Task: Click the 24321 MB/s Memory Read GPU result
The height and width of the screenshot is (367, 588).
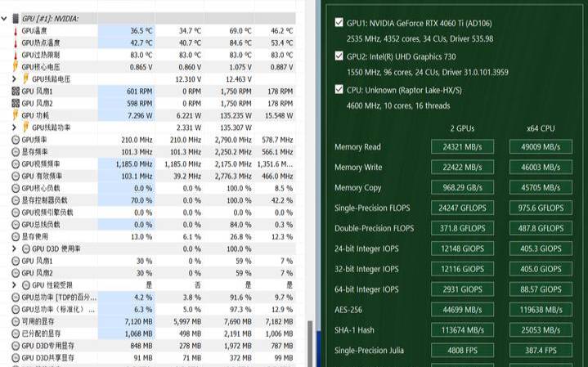Action: [462, 146]
